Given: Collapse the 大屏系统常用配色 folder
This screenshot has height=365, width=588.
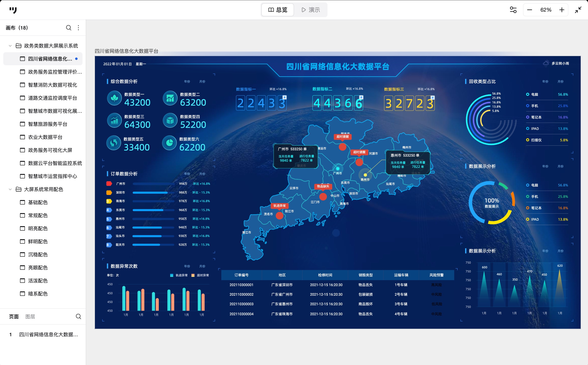Looking at the screenshot, I should [x=10, y=189].
